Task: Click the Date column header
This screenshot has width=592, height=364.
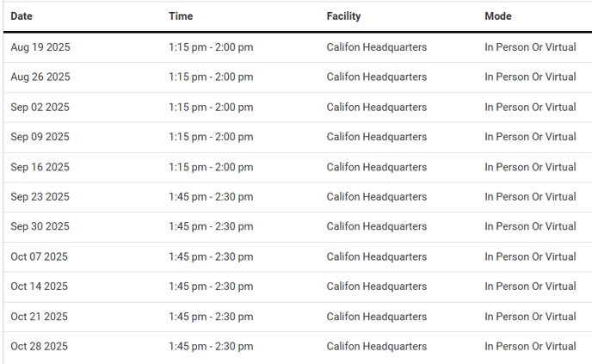Action: (x=22, y=16)
